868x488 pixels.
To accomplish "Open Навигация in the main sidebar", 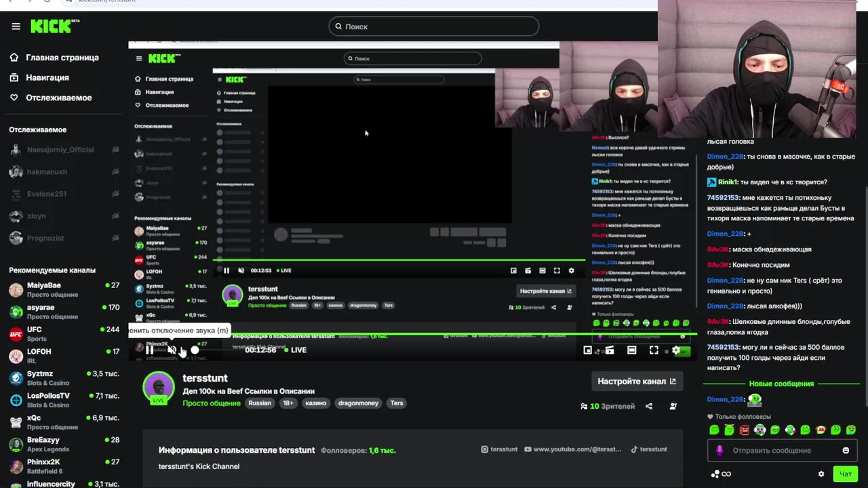I will tap(39, 77).
